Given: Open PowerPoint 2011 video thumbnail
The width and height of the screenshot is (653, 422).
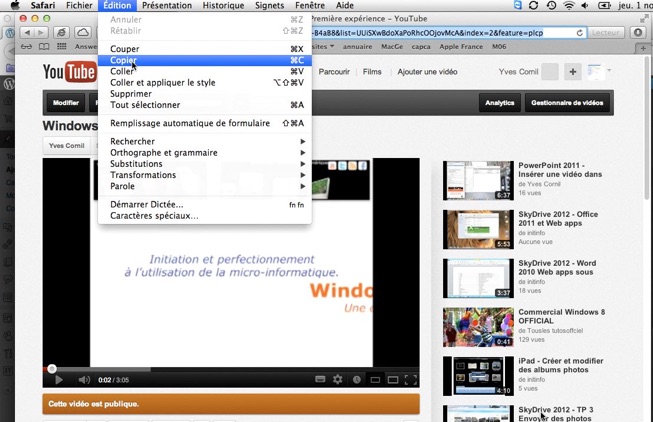Looking at the screenshot, I should (x=479, y=180).
